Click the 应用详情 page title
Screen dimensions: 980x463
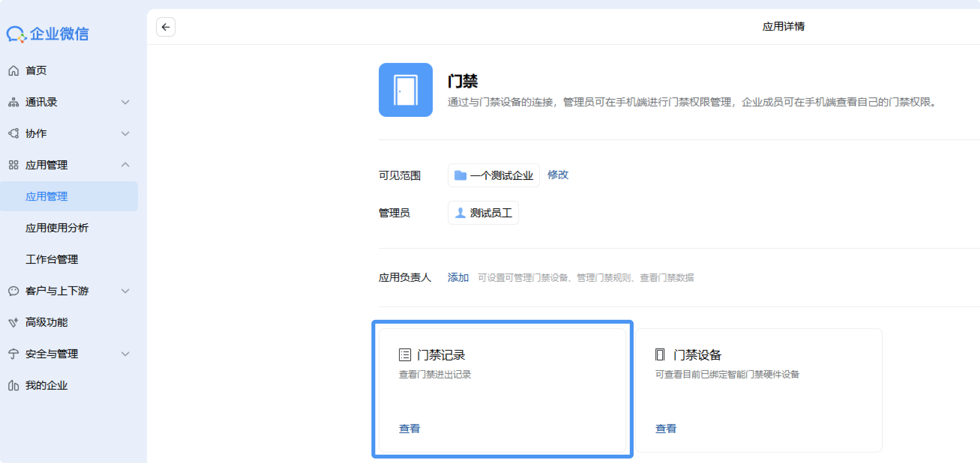(x=783, y=27)
